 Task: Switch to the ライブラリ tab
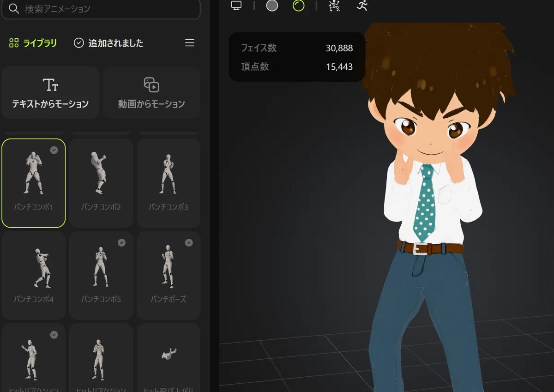coord(33,43)
